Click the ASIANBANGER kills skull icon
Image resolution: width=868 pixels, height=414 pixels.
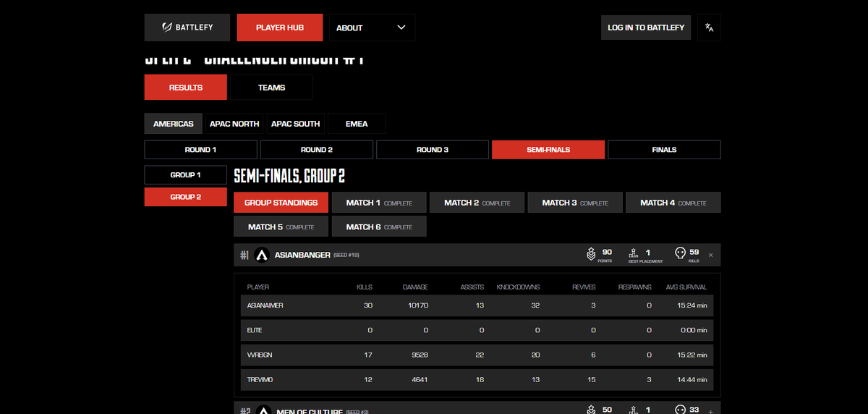click(x=680, y=254)
